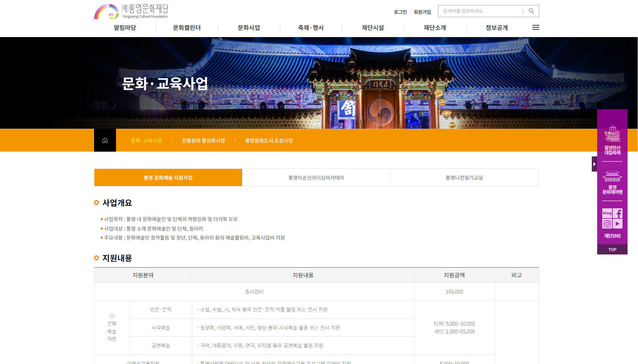The height and width of the screenshot is (364, 638).
Task: Open the hamburger full menu
Action: [535, 28]
